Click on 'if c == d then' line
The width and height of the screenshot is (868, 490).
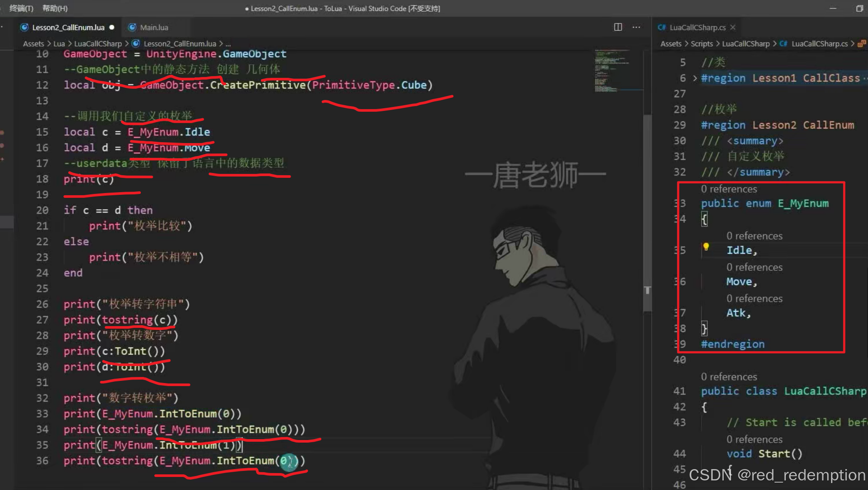[x=108, y=210]
